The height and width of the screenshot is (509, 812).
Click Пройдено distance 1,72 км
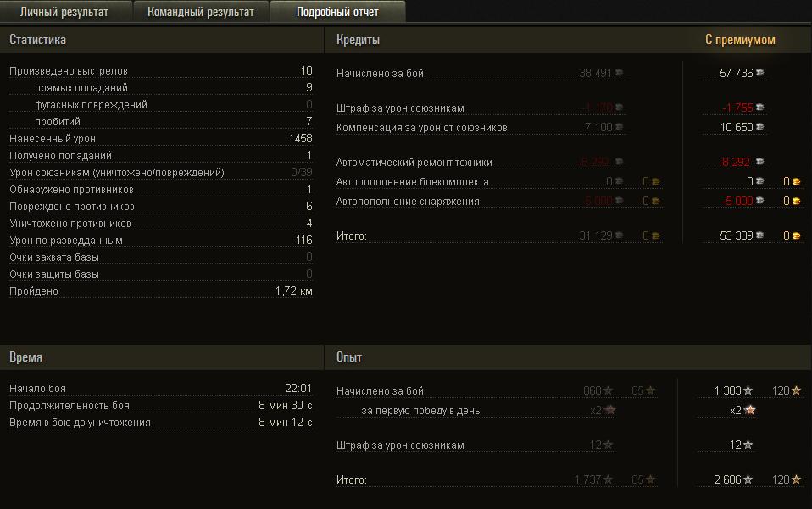293,291
